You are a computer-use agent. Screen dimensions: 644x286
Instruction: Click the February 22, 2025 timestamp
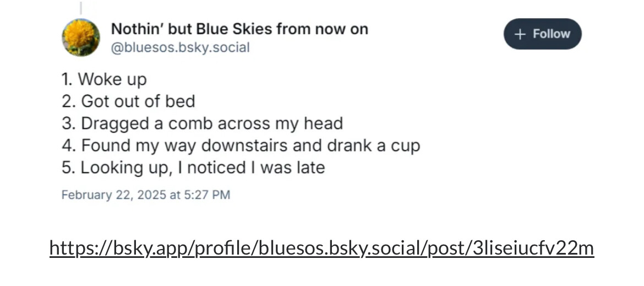tap(146, 195)
